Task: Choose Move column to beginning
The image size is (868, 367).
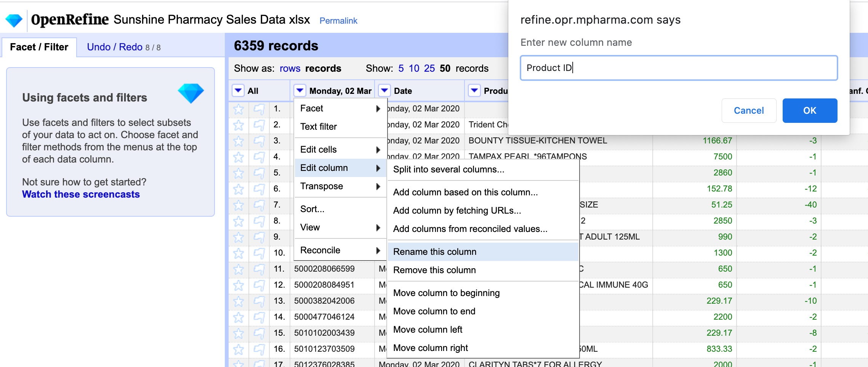Action: pos(446,293)
